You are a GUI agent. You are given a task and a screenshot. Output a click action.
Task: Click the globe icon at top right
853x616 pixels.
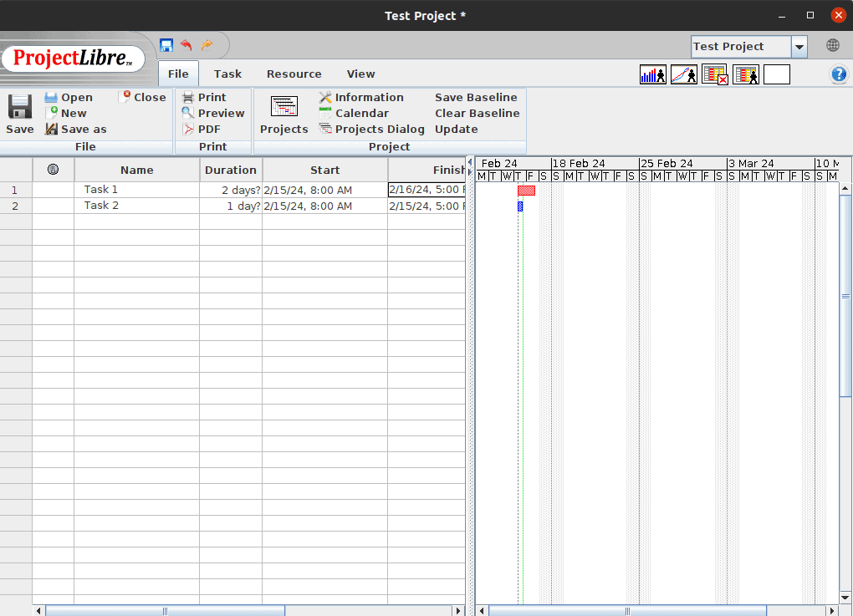(833, 46)
